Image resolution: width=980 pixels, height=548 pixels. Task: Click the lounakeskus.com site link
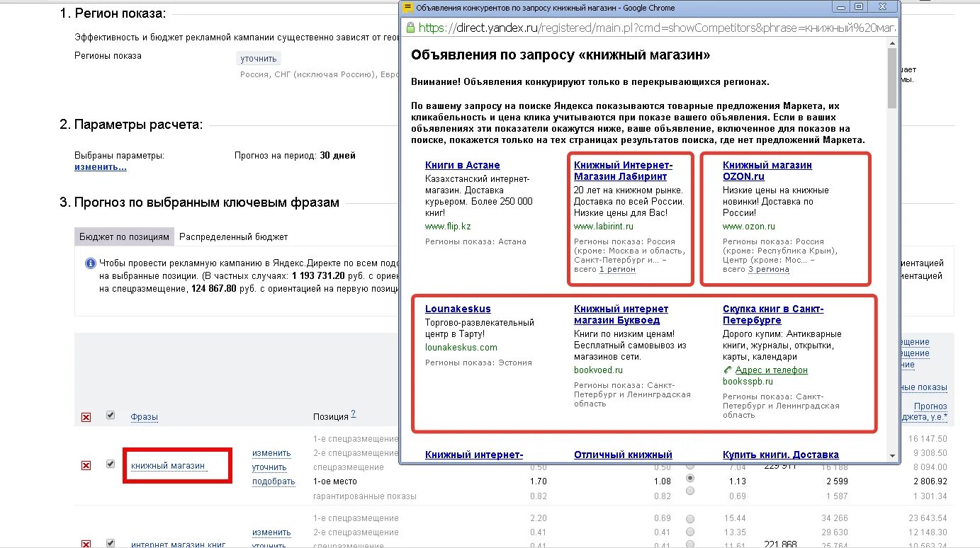pos(461,348)
